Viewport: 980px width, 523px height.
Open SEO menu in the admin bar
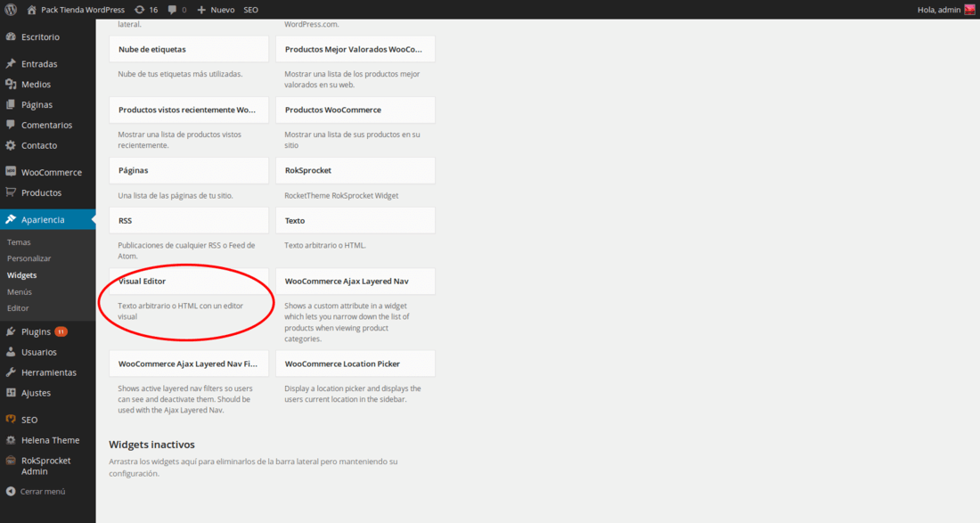tap(250, 10)
